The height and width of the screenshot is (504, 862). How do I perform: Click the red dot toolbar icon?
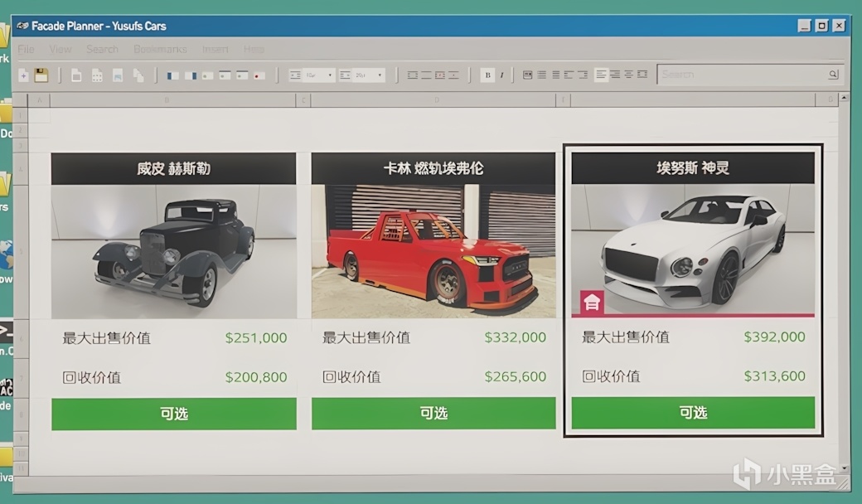(259, 75)
